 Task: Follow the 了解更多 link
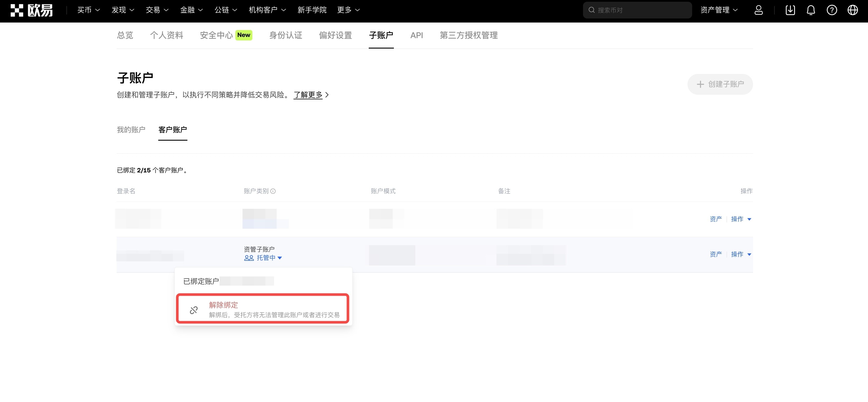pos(308,95)
